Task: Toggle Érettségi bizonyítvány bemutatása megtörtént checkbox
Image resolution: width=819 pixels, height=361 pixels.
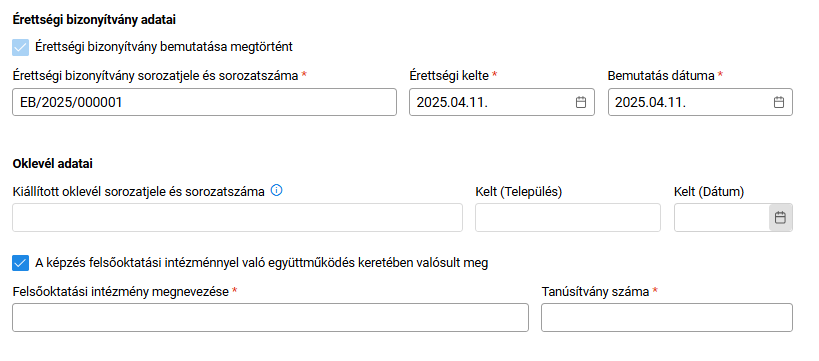Action: (20, 47)
